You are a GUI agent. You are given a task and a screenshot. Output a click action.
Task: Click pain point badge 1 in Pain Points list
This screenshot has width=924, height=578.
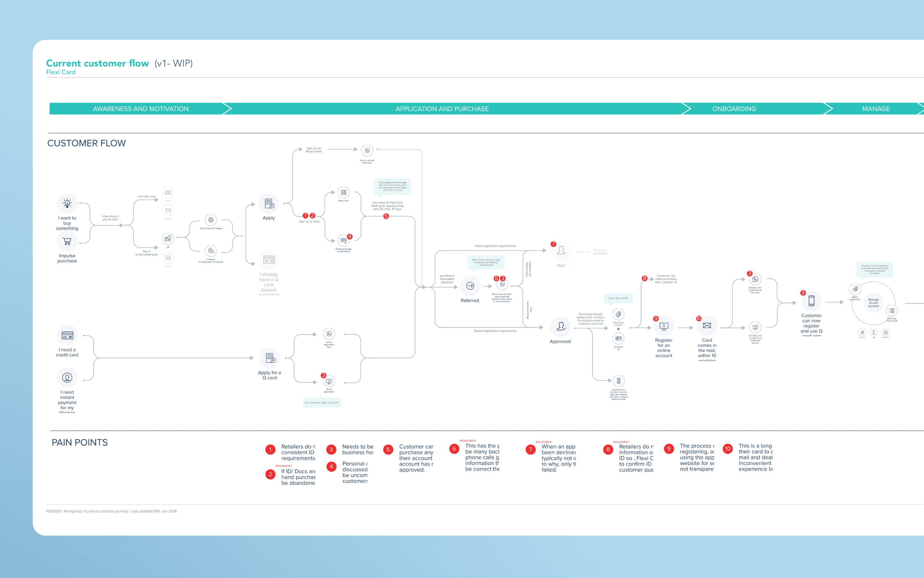(x=270, y=450)
